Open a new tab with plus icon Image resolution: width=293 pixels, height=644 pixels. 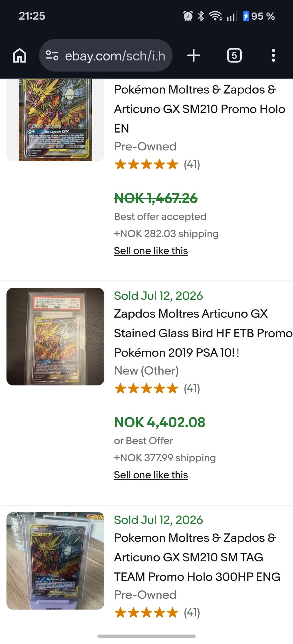click(194, 55)
